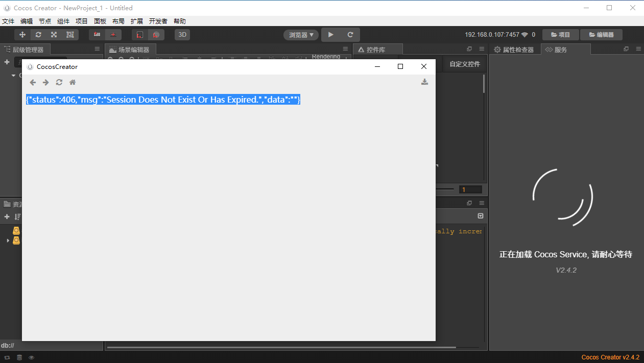Open the 服务 panel hamburger menu
The image size is (644, 363).
pos(638,49)
